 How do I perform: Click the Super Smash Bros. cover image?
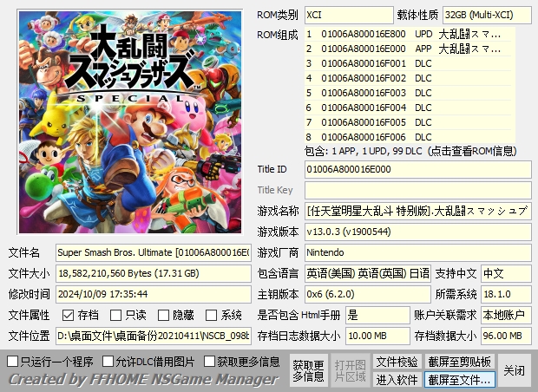tap(128, 121)
